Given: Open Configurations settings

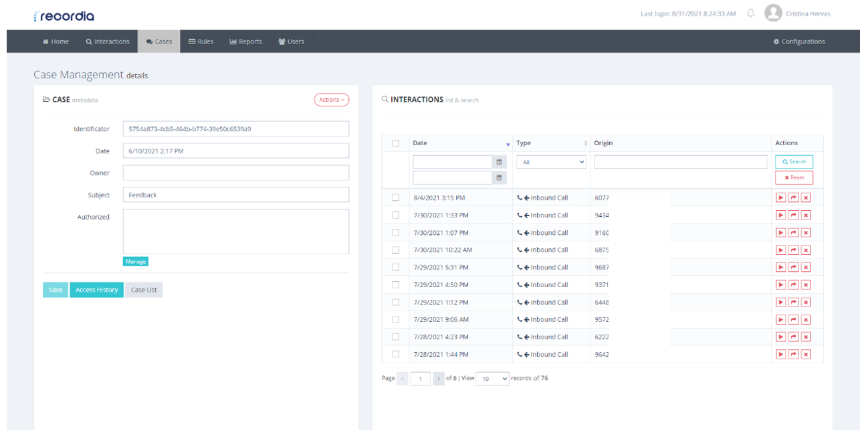Looking at the screenshot, I should [x=799, y=41].
